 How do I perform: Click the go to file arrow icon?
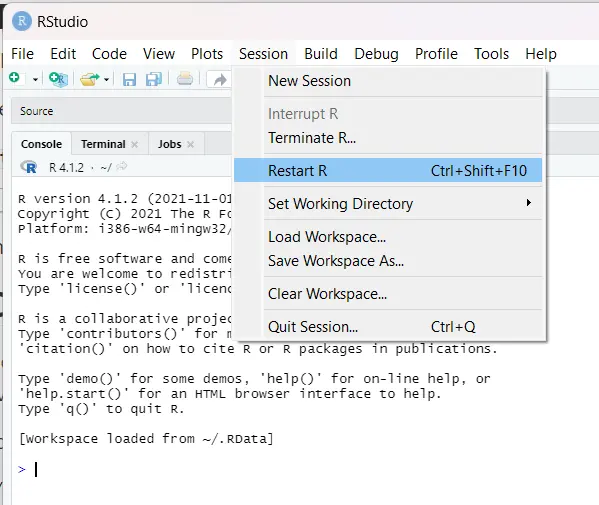pyautogui.click(x=220, y=79)
